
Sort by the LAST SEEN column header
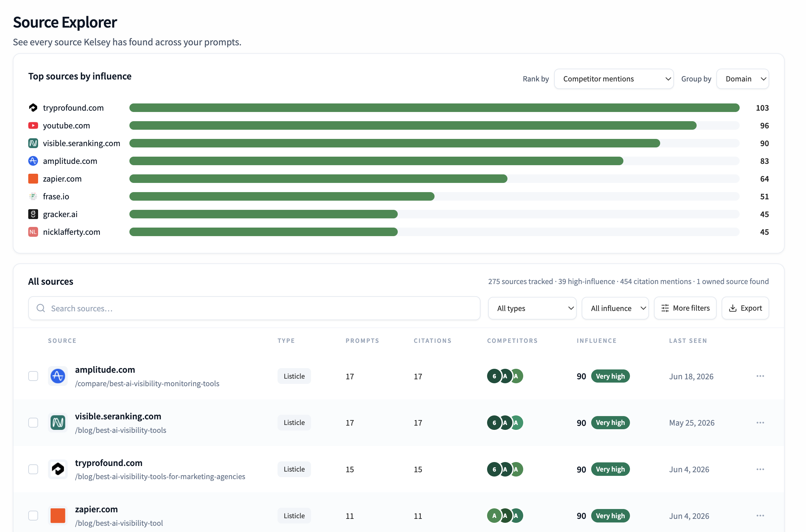[x=688, y=341]
